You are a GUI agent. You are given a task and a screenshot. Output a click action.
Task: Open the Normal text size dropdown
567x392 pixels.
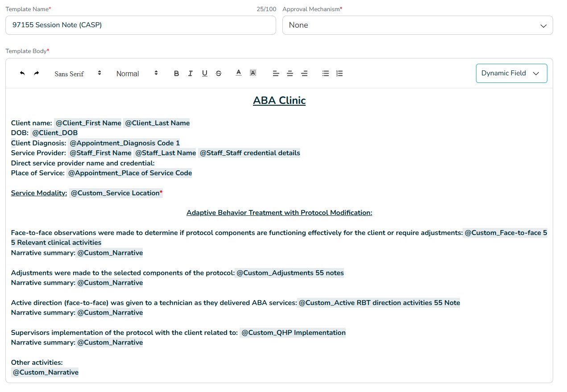pyautogui.click(x=137, y=74)
